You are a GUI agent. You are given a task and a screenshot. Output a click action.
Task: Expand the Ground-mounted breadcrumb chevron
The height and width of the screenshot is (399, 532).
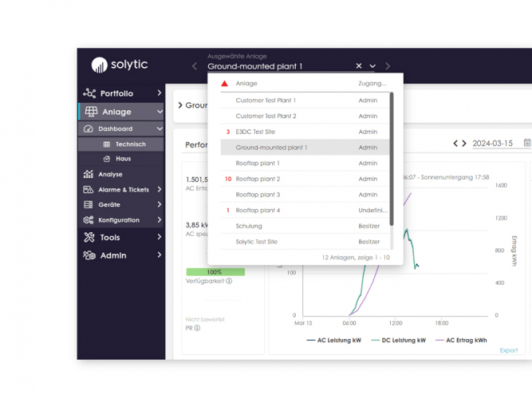(x=180, y=105)
